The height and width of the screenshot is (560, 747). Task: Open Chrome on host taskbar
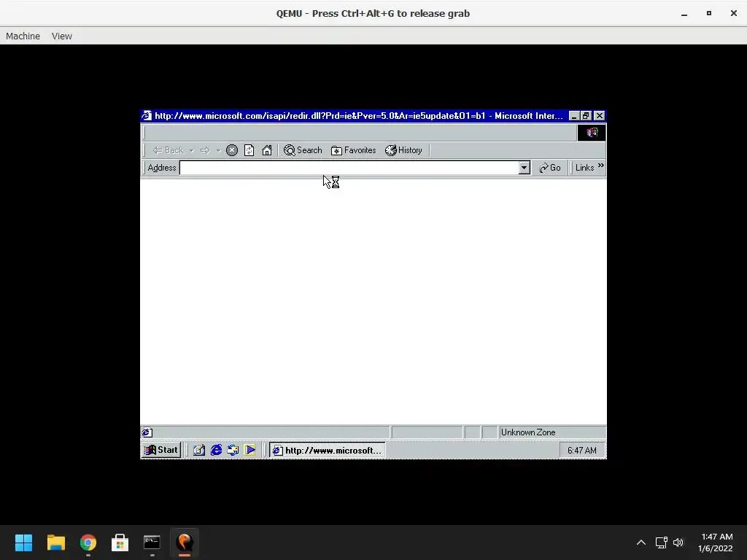pyautogui.click(x=88, y=542)
